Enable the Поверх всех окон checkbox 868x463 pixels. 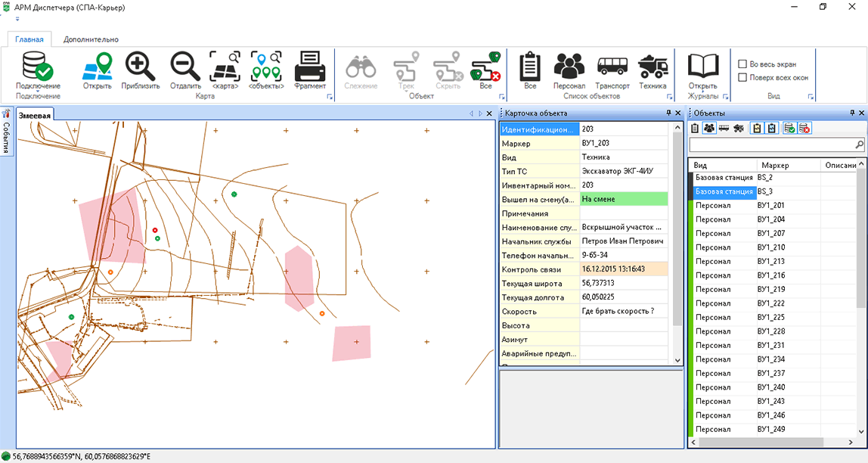click(x=743, y=77)
